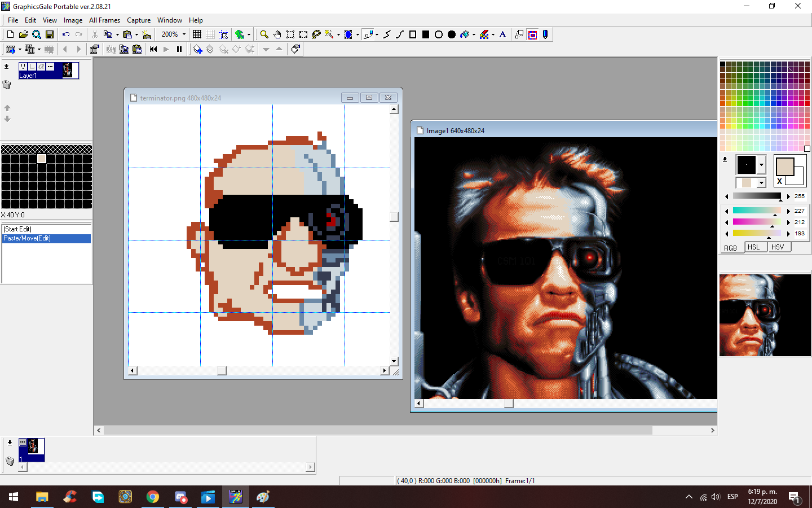Toggle Layer1 visibility eye button

pyautogui.click(x=23, y=67)
